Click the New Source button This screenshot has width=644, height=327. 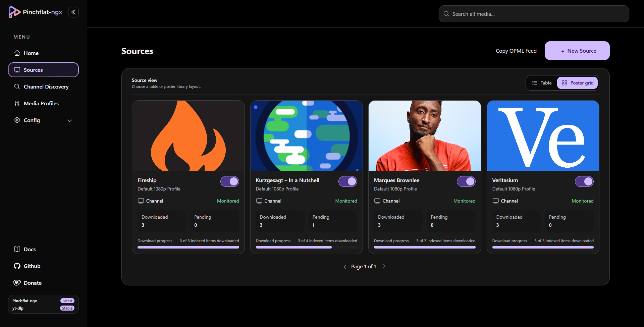(577, 51)
